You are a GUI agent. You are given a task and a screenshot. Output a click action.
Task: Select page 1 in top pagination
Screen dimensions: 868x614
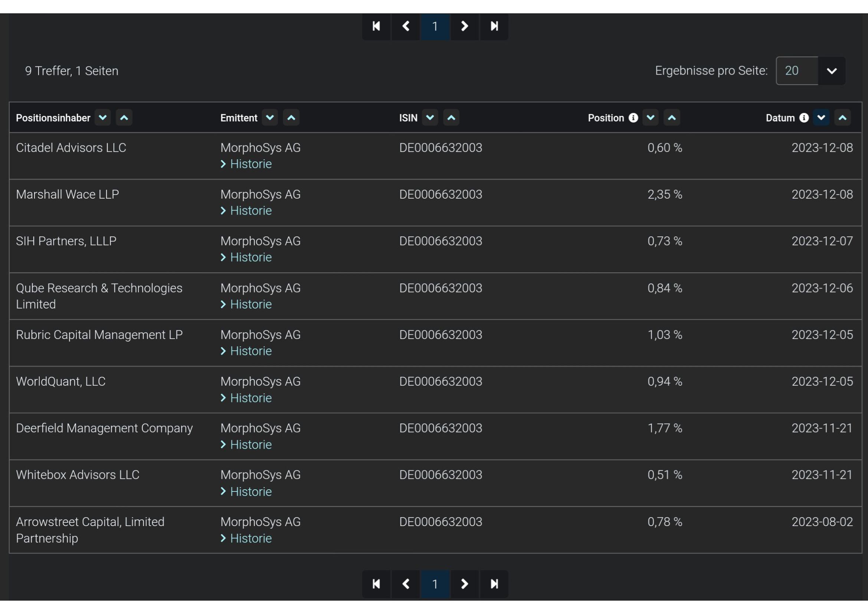(x=435, y=26)
